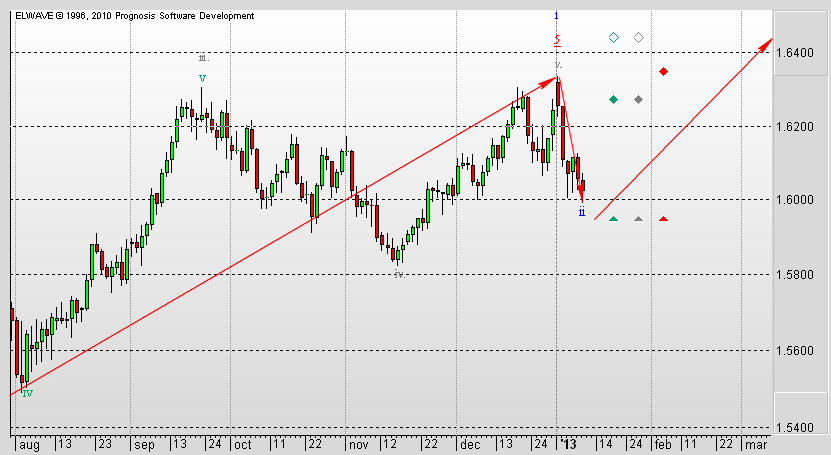Click the 1.5600 price axis label

(800, 351)
